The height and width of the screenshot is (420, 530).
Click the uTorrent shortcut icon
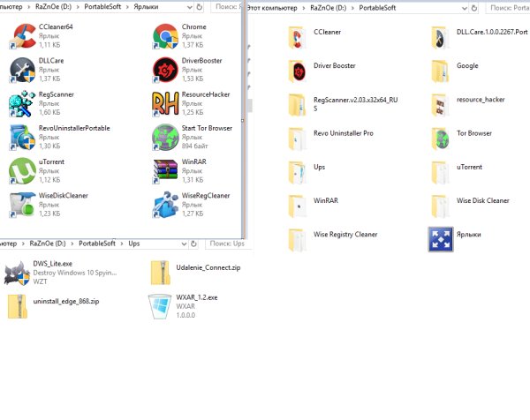click(x=22, y=171)
